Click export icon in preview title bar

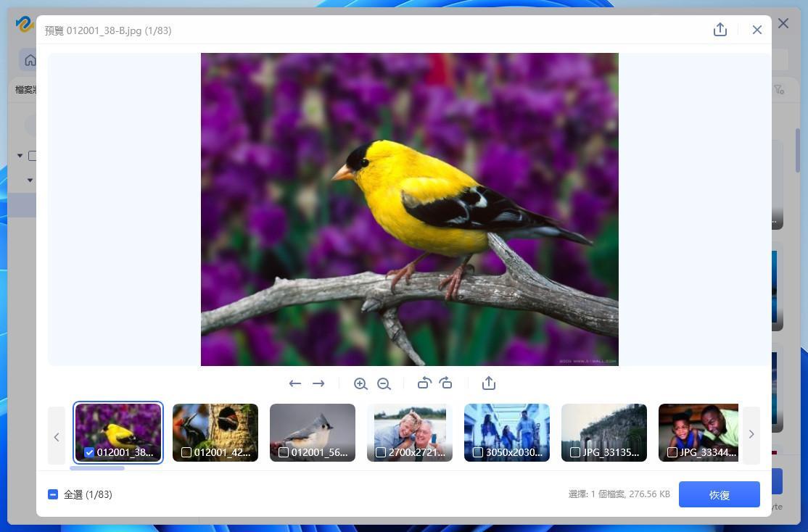pyautogui.click(x=720, y=30)
